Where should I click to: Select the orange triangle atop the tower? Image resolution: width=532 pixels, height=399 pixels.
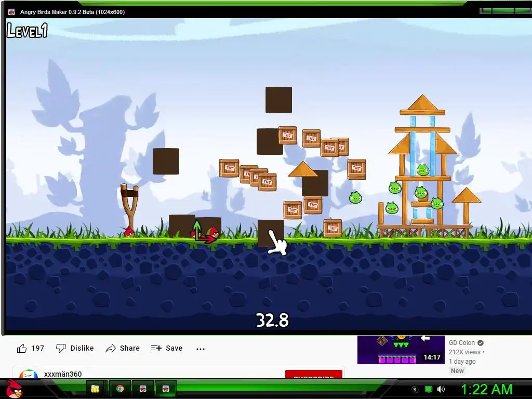click(422, 102)
